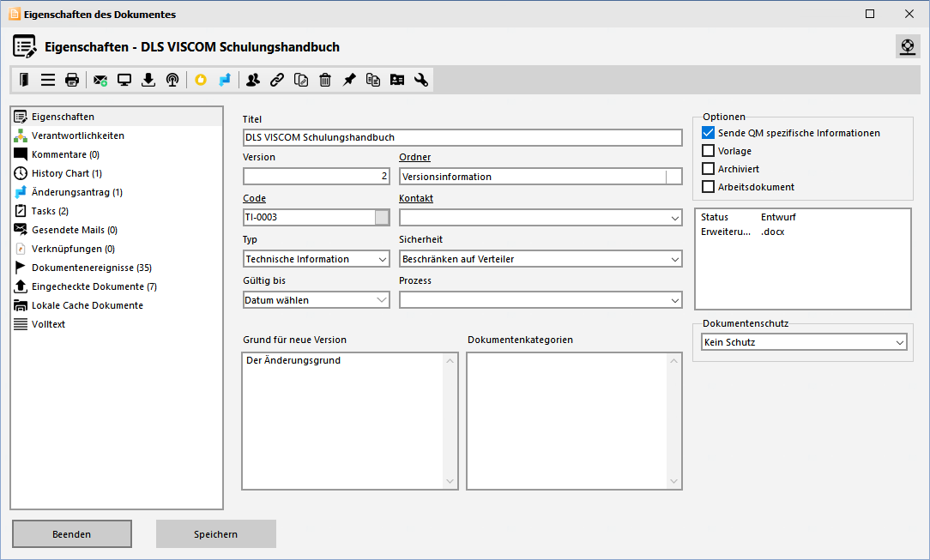The height and width of the screenshot is (560, 930).
Task: Open Verknüpfungen (0) section
Action: coord(117,249)
